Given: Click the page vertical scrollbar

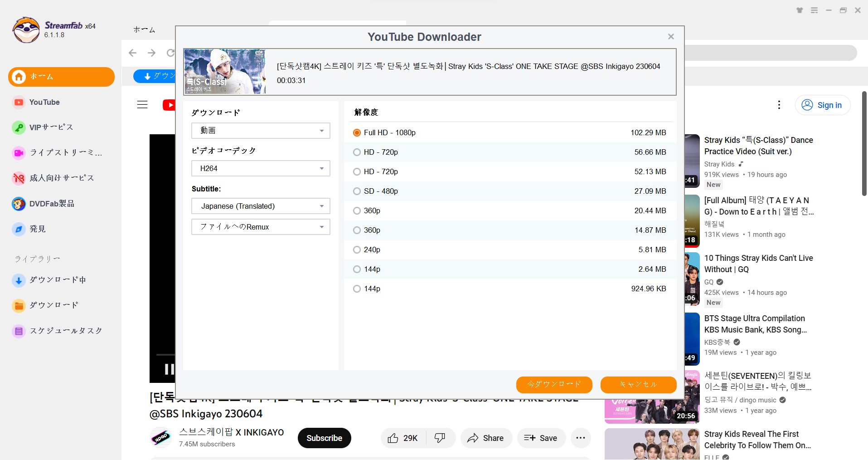Looking at the screenshot, I should pos(864,143).
